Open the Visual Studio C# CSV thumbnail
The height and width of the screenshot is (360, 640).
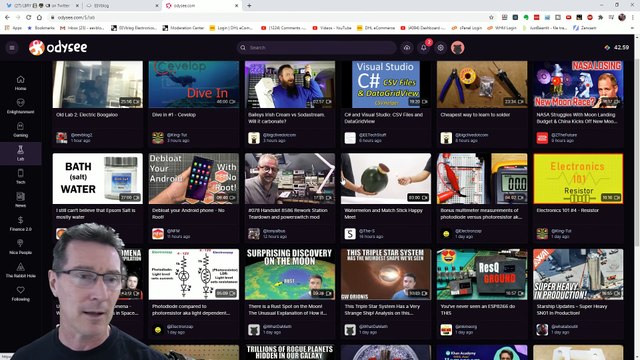pos(386,84)
